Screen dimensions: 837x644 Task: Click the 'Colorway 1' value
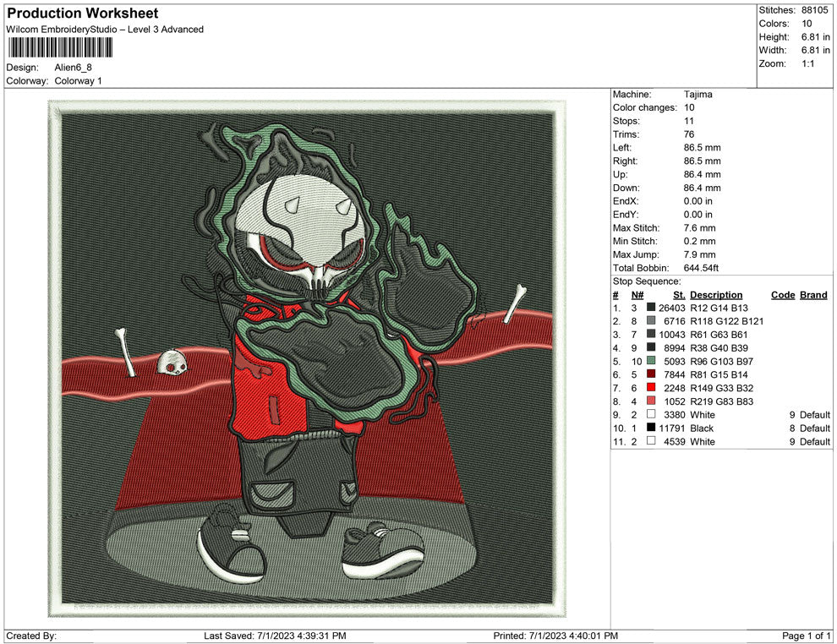[78, 81]
